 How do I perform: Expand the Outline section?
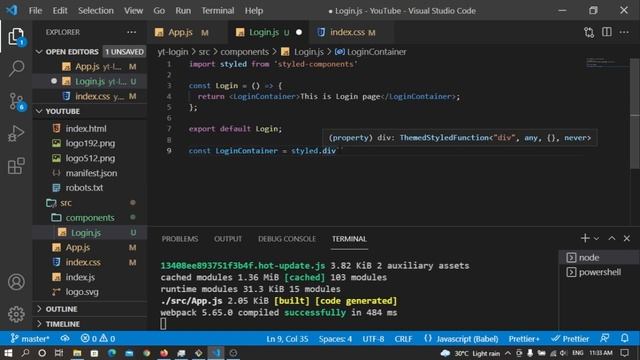(x=90, y=309)
